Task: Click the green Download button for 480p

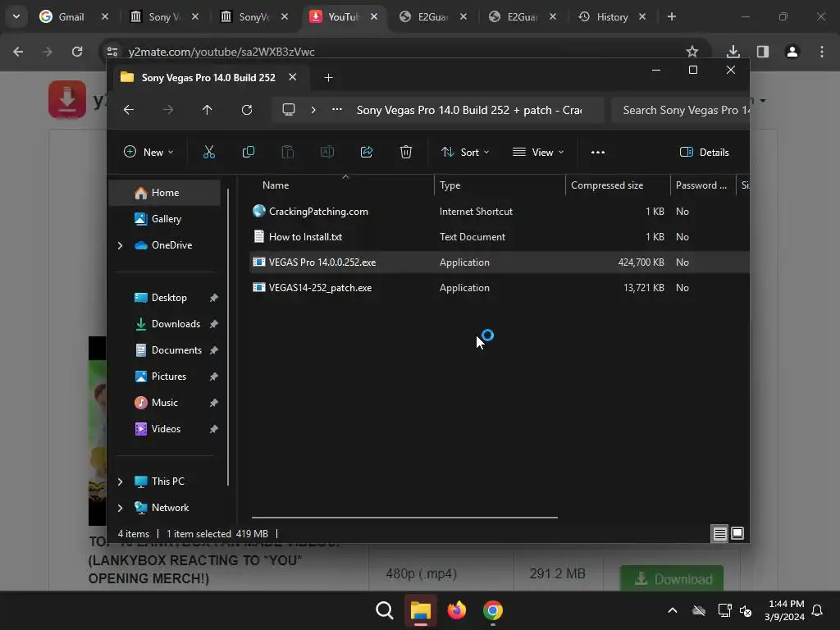Action: [673, 579]
